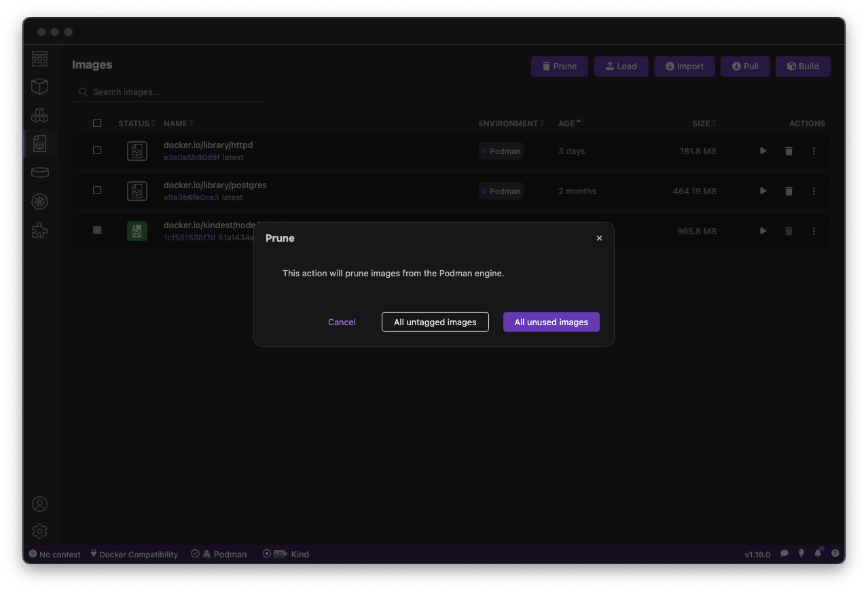Click the Search images input field
868x592 pixels.
[x=170, y=92]
